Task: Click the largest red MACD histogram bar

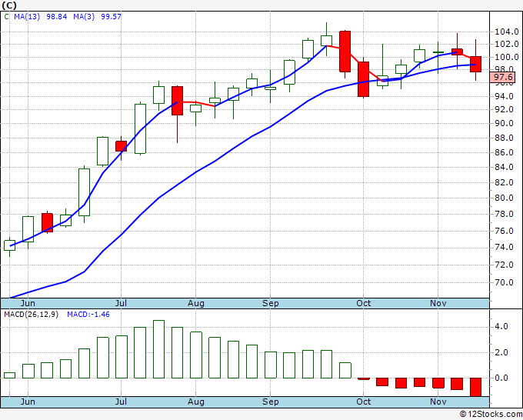Action: click(x=475, y=387)
